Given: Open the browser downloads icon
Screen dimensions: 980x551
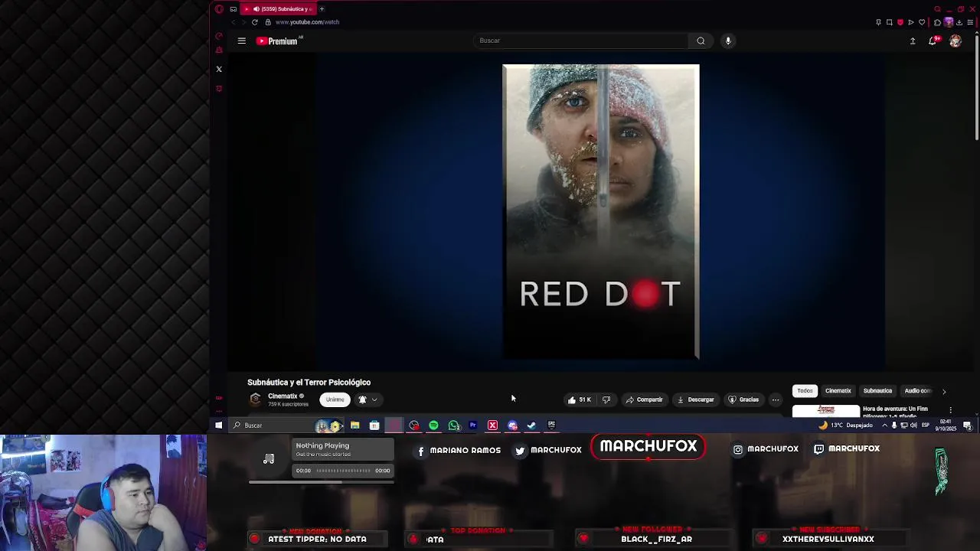Looking at the screenshot, I should coord(959,22).
